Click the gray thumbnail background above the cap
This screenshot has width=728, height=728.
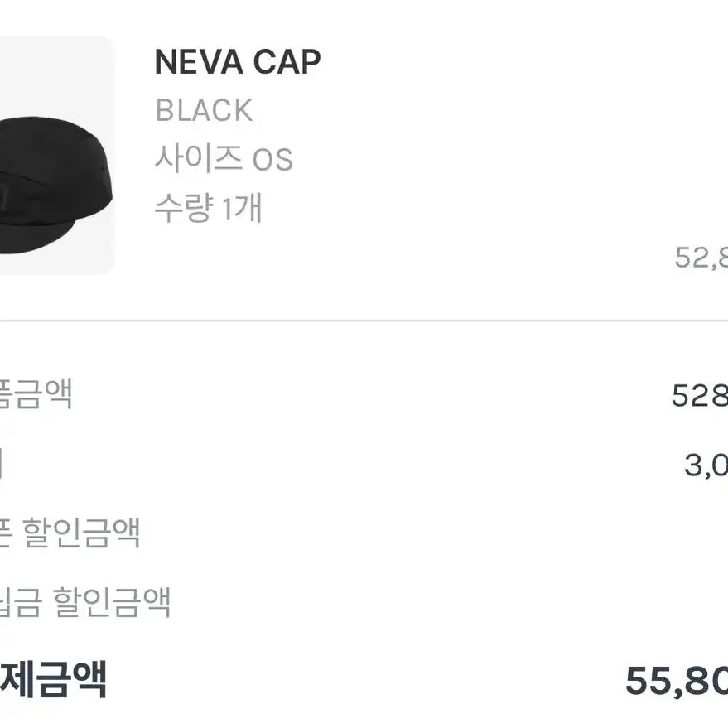(x=55, y=75)
